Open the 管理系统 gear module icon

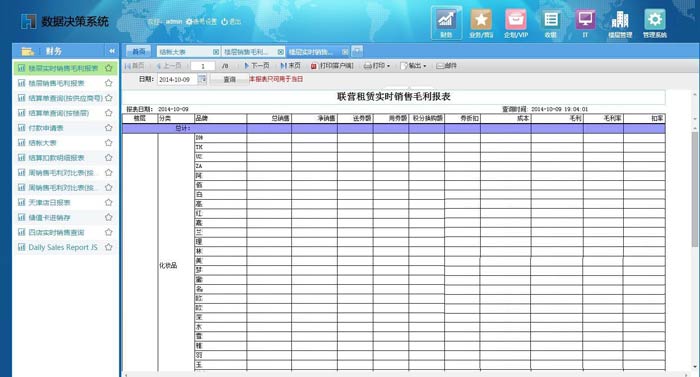(654, 23)
